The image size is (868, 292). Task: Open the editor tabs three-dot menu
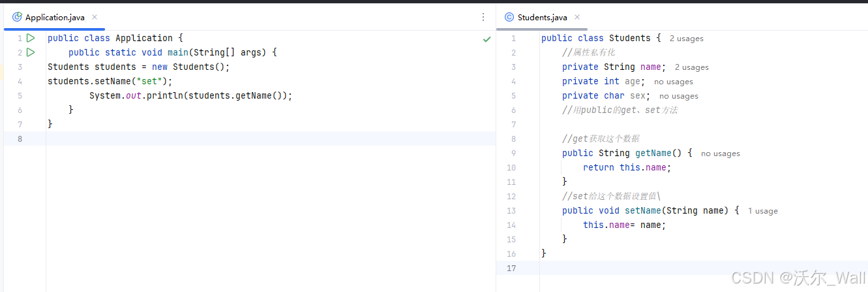pos(483,17)
